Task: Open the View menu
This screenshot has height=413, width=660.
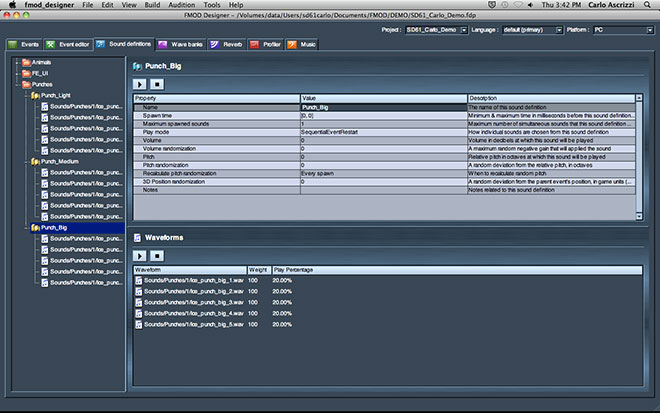Action: tap(129, 5)
